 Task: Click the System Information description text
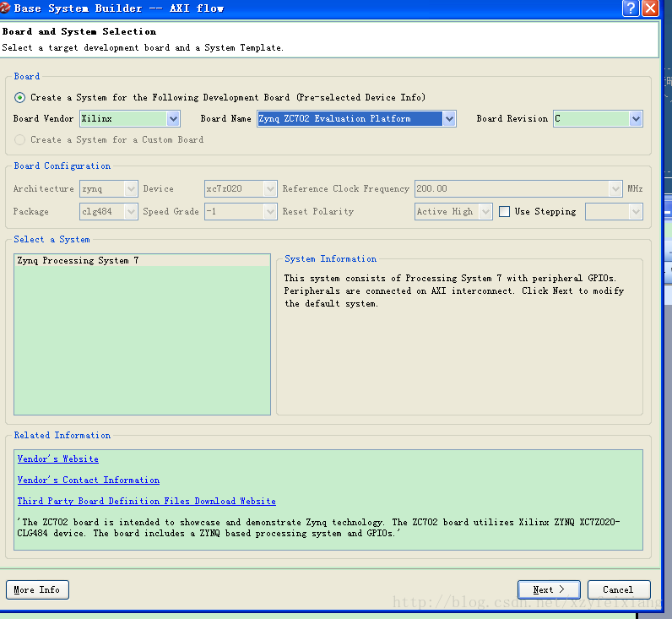454,290
